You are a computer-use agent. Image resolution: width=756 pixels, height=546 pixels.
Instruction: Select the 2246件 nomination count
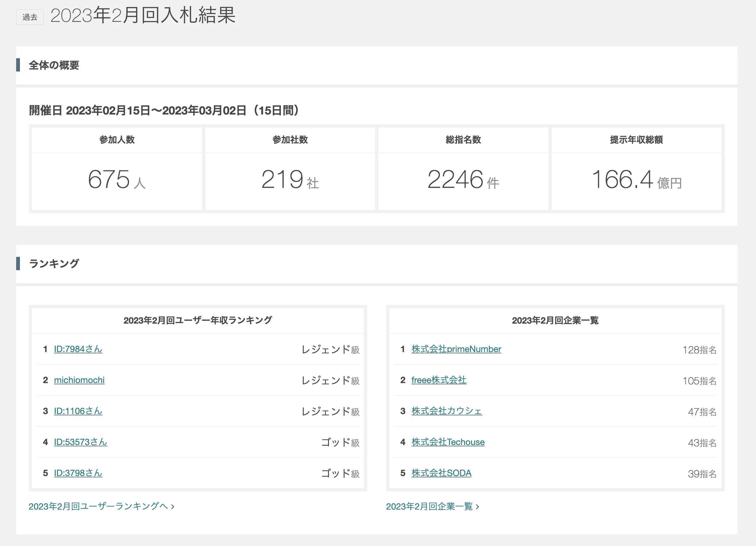click(x=463, y=180)
